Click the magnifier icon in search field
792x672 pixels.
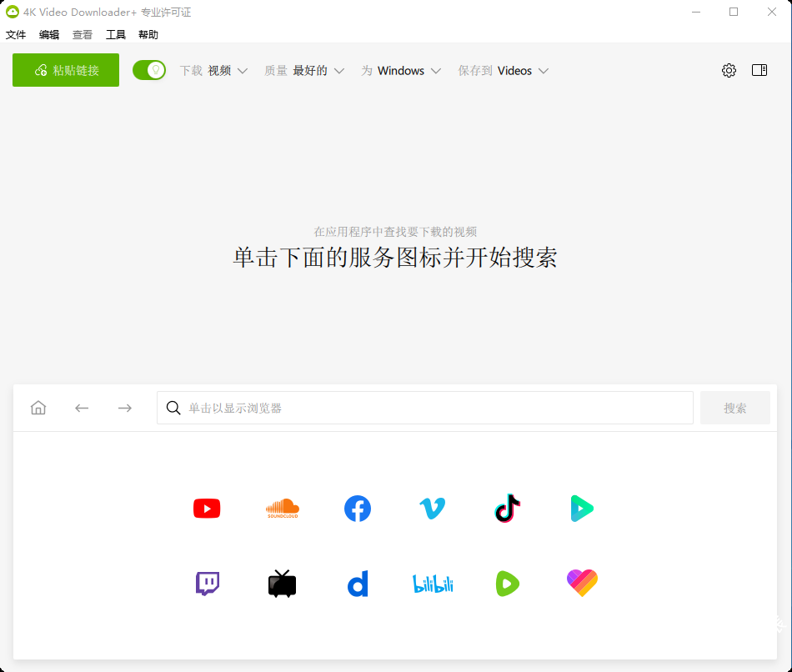click(173, 408)
